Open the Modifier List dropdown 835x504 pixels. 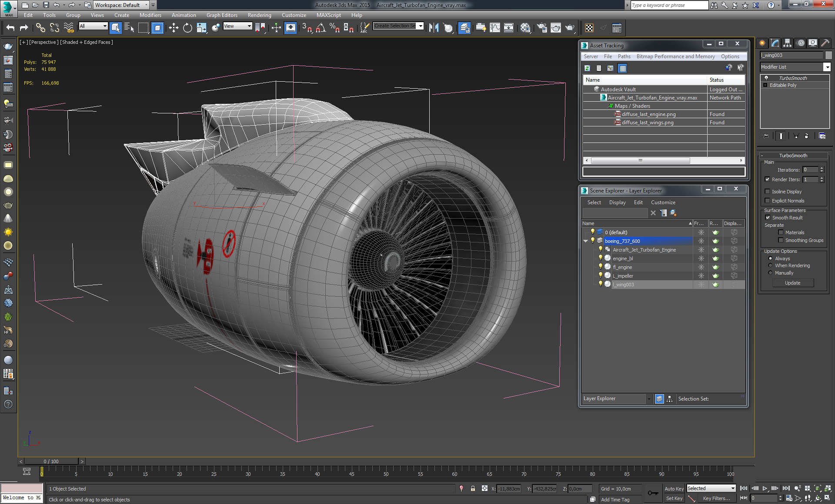click(x=827, y=67)
